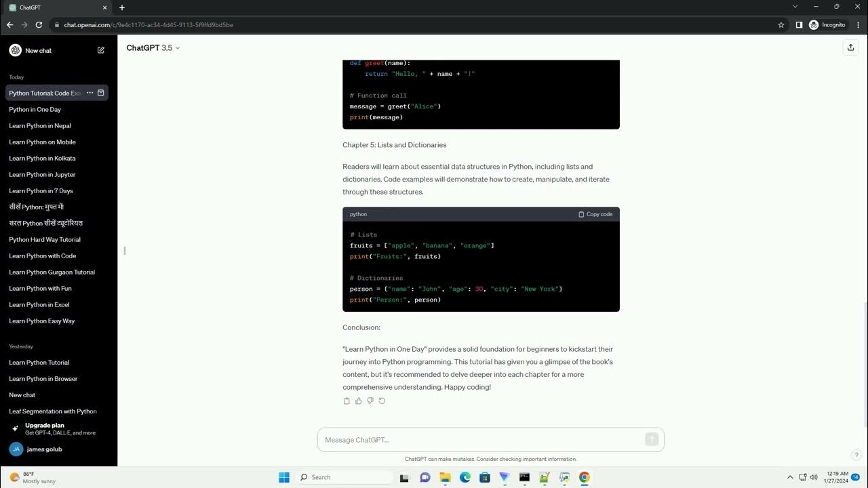Click the send message arrow button
Screen dimensions: 868x488
[652, 439]
